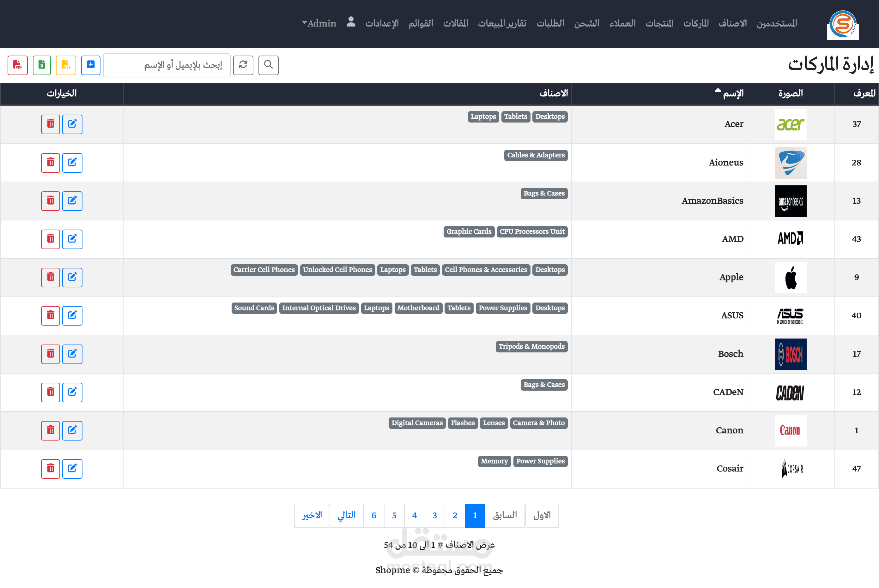Image resolution: width=879 pixels, height=588 pixels.
Task: Click the magnifier search button
Action: pos(268,65)
